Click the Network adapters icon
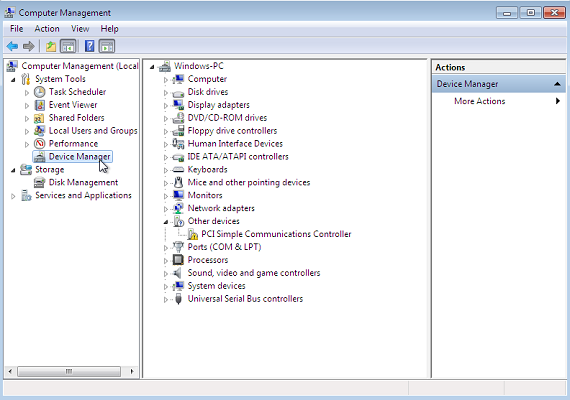 click(178, 208)
